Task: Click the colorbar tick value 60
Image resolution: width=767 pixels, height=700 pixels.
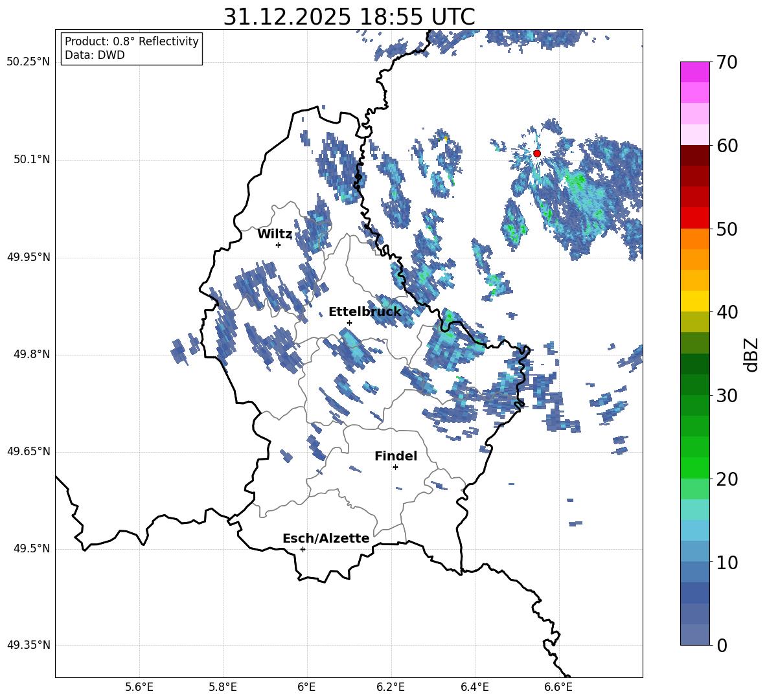Action: (x=727, y=146)
